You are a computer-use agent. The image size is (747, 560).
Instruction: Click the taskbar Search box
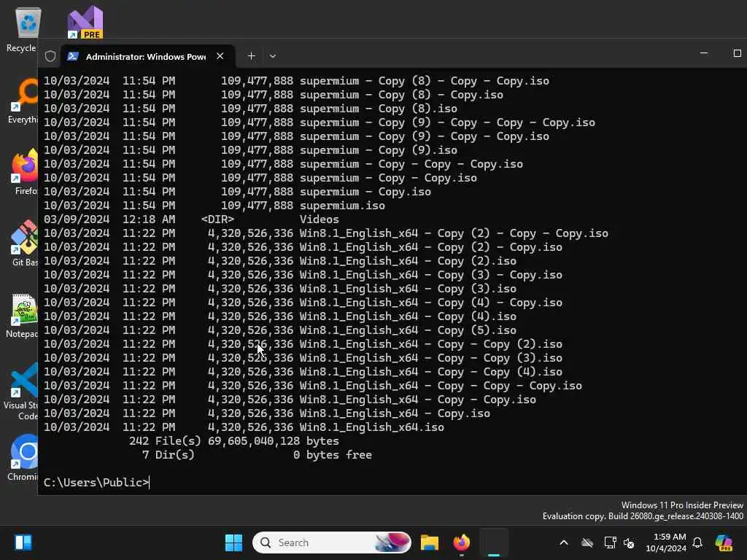[x=332, y=542]
